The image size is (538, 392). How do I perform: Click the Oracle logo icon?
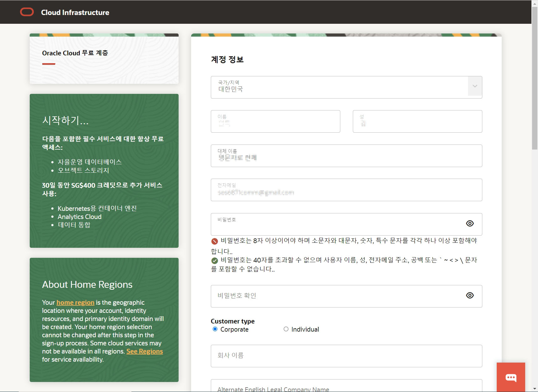point(27,12)
